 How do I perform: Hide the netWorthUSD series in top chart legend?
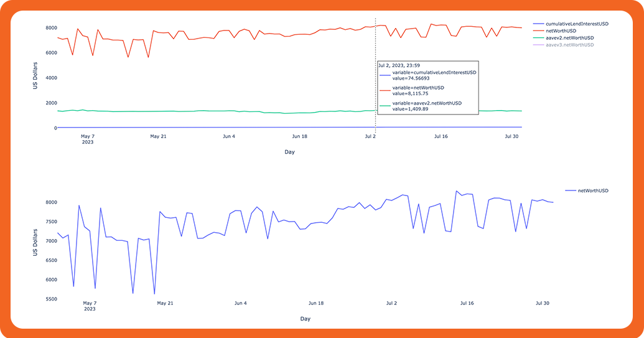click(561, 31)
